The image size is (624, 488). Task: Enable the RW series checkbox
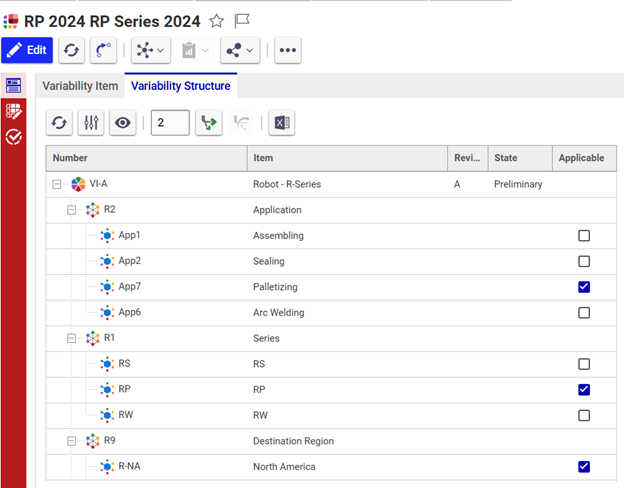click(x=584, y=415)
